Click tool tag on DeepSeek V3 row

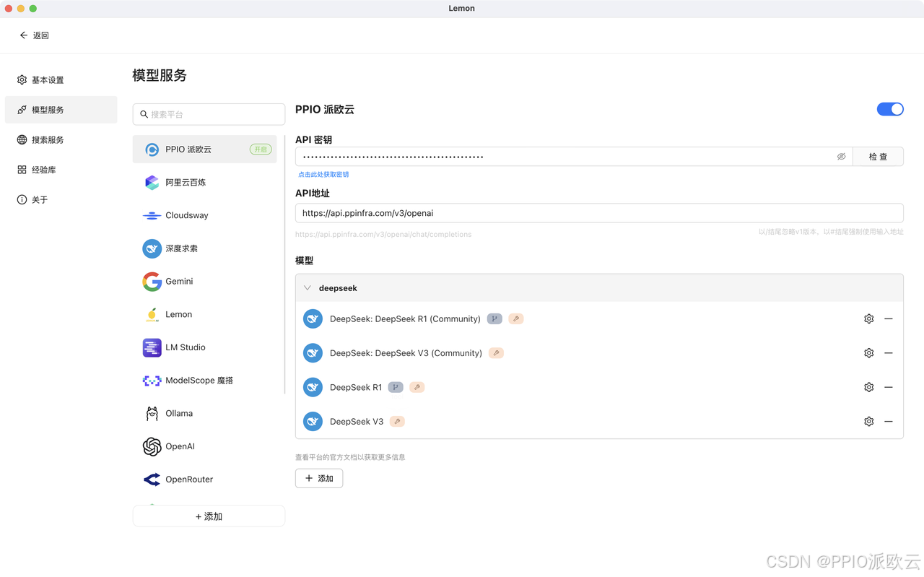click(397, 422)
